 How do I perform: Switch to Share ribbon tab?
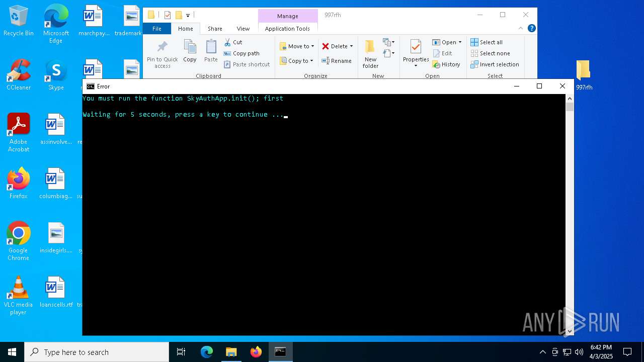pos(215,29)
